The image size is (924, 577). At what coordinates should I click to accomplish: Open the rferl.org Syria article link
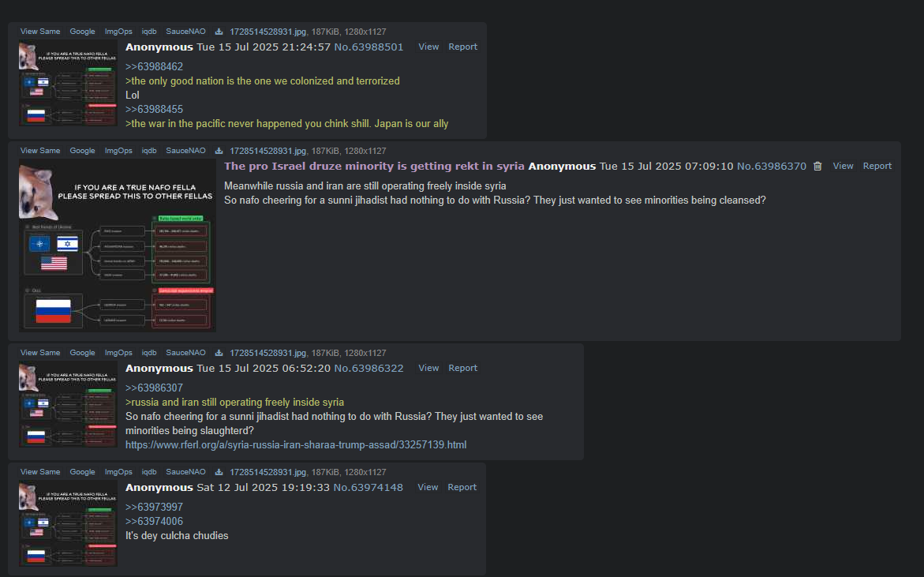pos(296,445)
